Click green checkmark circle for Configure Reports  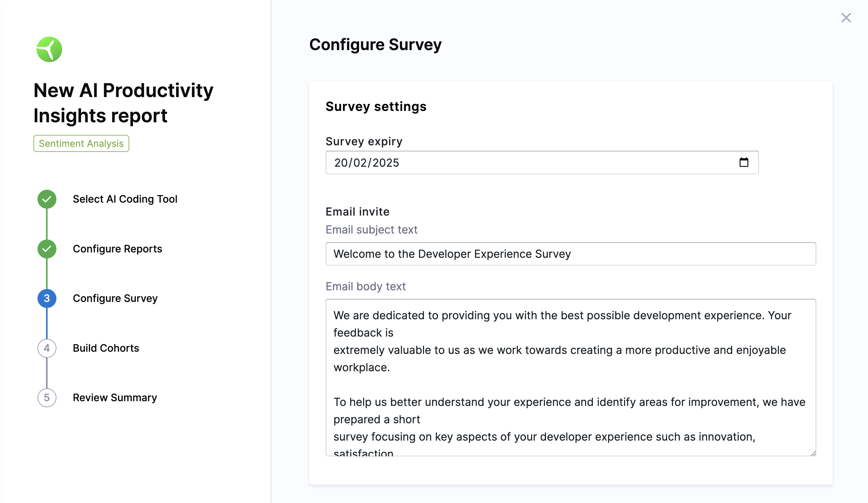(47, 249)
